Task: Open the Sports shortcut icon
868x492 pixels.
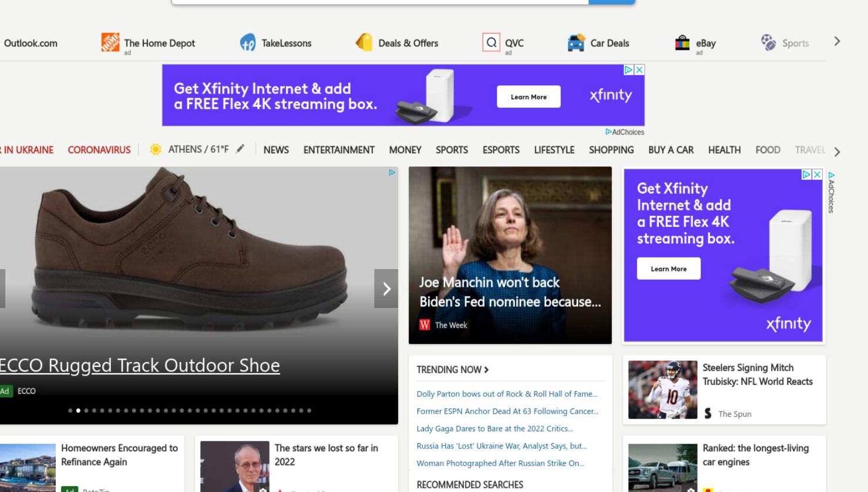Action: (768, 42)
